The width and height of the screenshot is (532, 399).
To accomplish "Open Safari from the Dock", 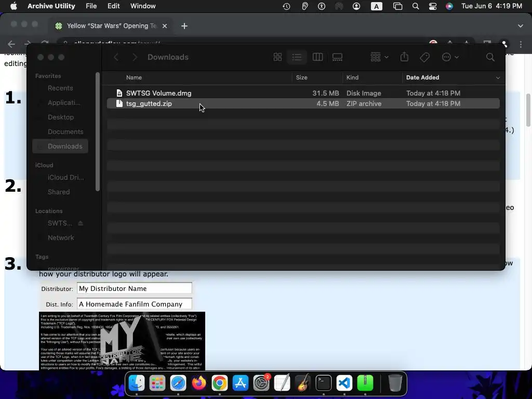I will [x=178, y=383].
